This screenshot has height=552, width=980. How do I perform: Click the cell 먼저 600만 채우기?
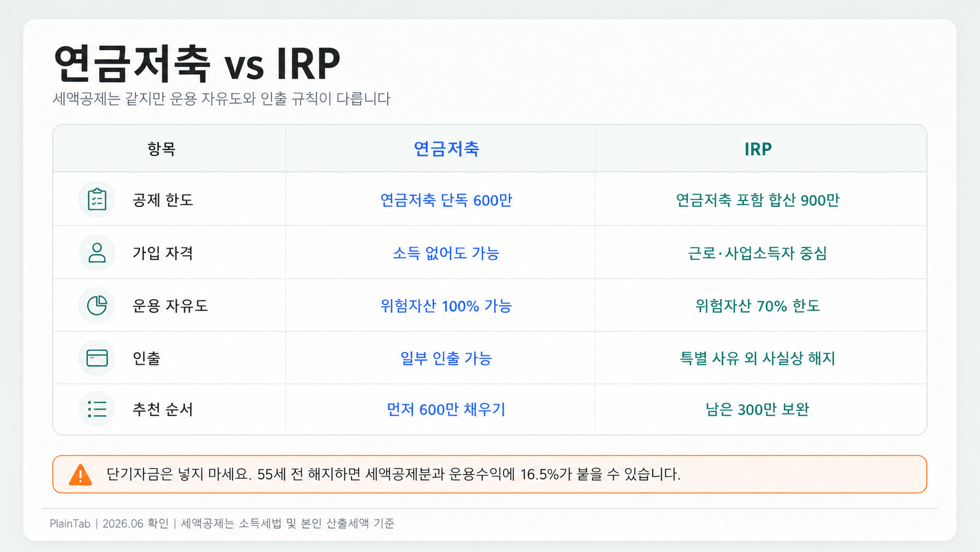[446, 409]
